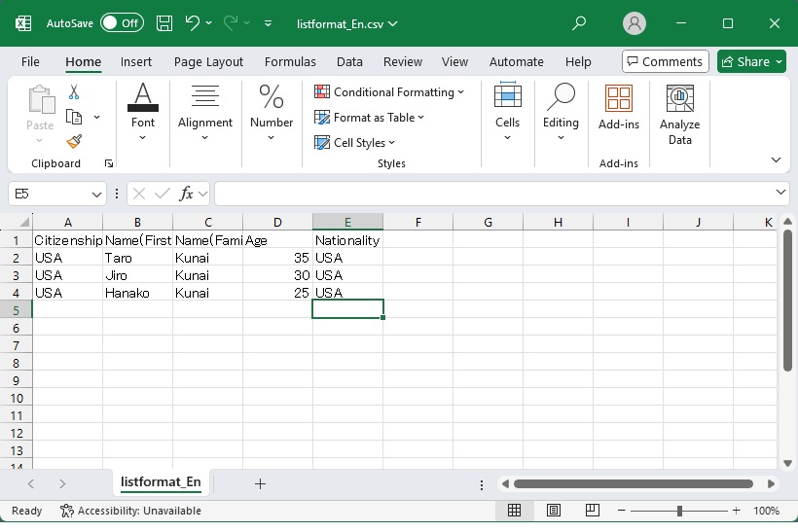This screenshot has width=798, height=532.
Task: Click the Save icon in title bar
Action: tap(164, 22)
